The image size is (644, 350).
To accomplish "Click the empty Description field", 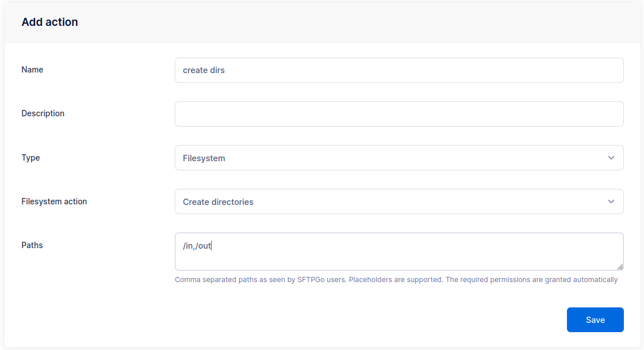I will point(399,114).
